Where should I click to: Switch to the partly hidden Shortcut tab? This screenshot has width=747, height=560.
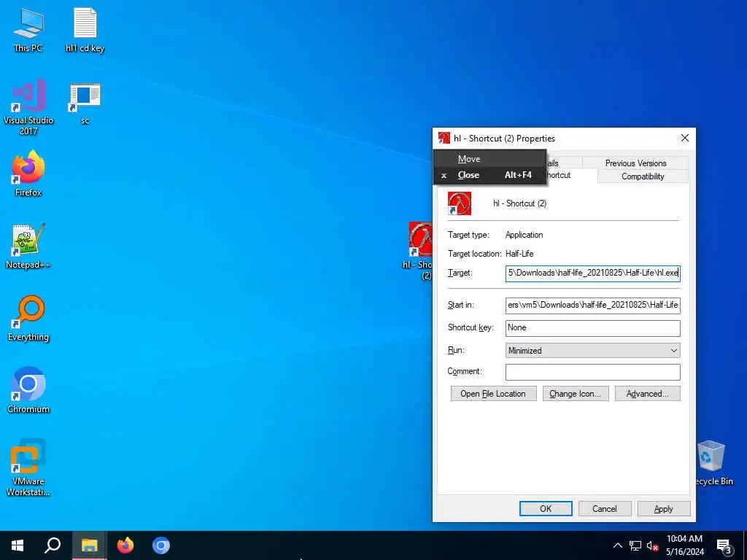point(570,175)
